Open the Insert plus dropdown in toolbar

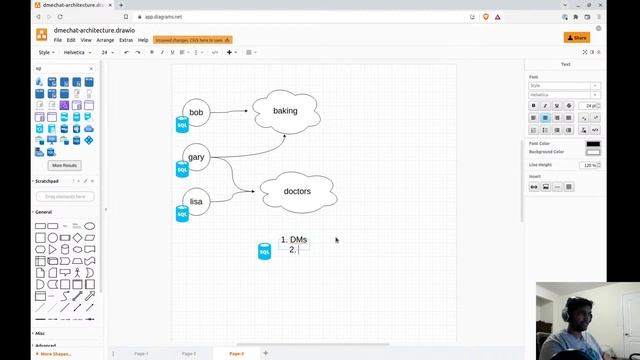point(231,52)
